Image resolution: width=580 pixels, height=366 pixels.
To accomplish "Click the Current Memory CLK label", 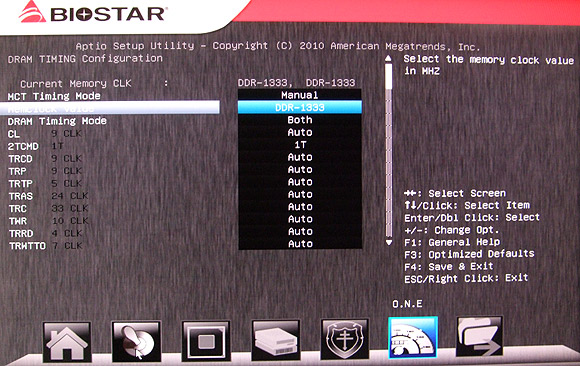I will pos(75,84).
